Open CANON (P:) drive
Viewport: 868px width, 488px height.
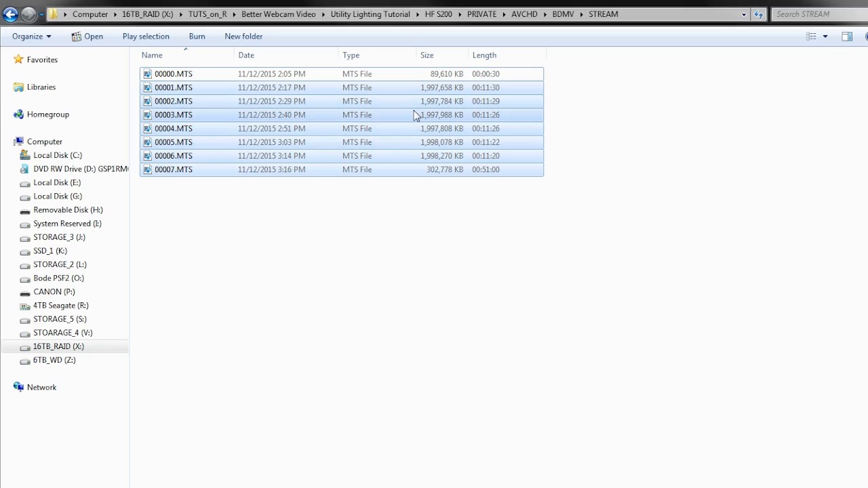pos(54,291)
